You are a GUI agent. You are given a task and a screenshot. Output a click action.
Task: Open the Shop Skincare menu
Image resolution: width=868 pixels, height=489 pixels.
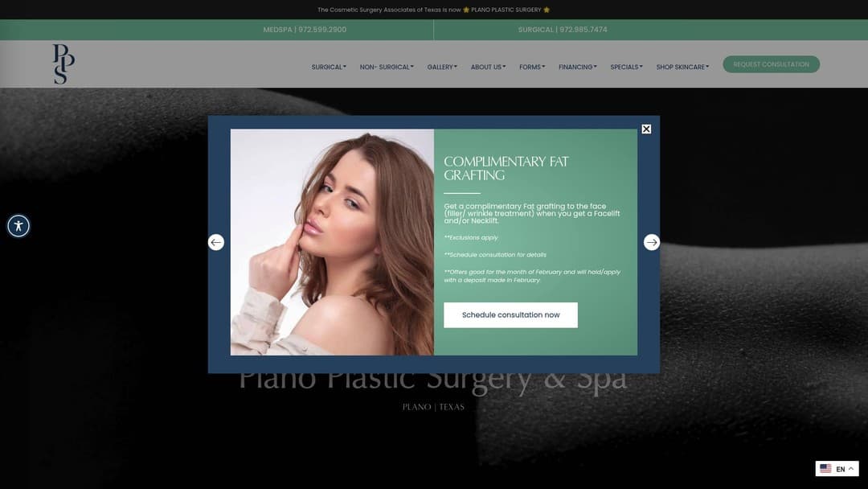coord(682,67)
